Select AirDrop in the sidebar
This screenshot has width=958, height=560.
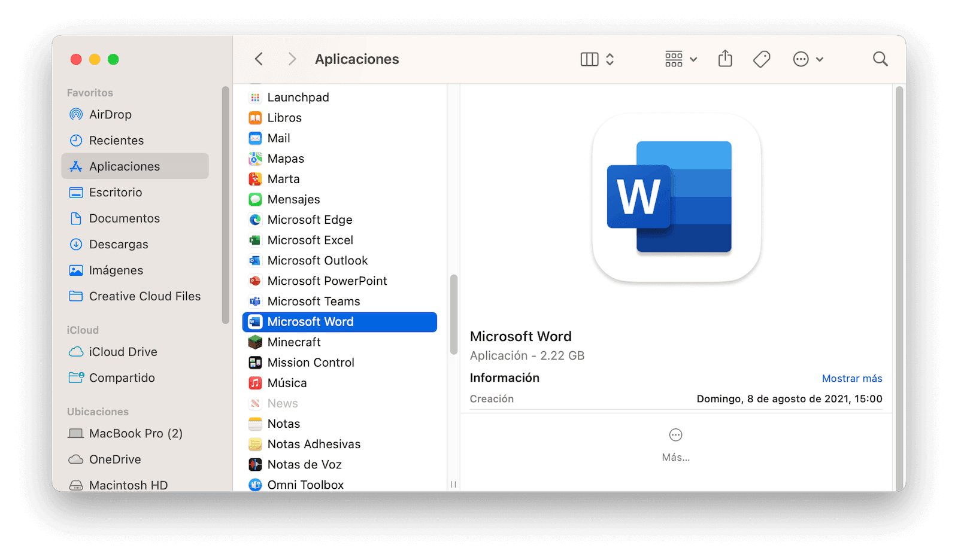click(111, 114)
